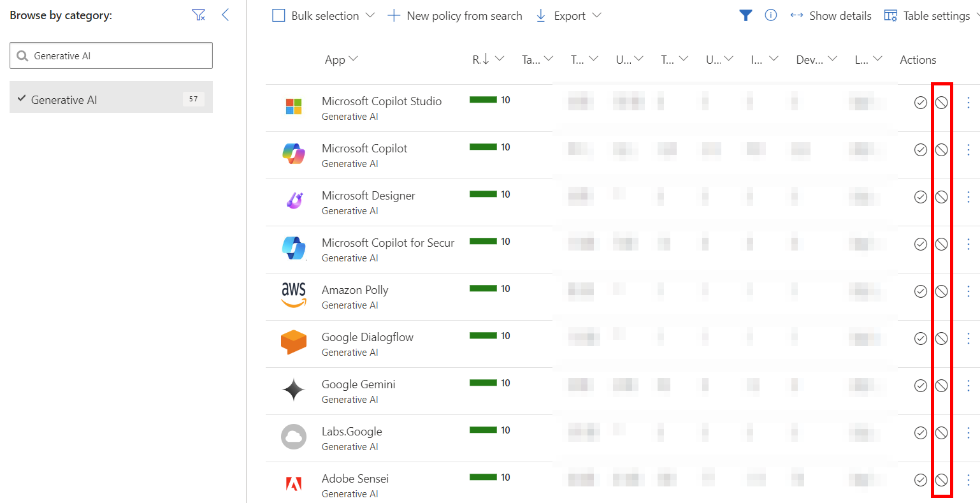Open the Google Dialogflow app link
The height and width of the screenshot is (503, 980).
click(x=368, y=337)
